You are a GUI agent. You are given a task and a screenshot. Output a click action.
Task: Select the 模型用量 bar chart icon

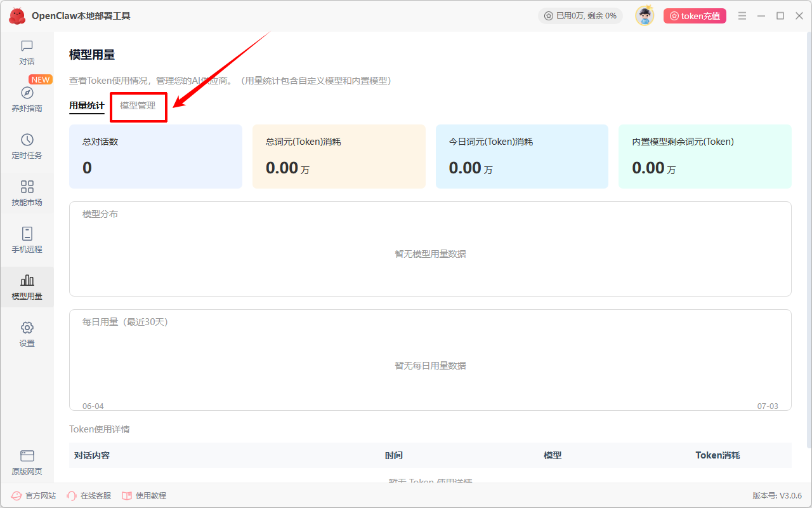point(27,280)
